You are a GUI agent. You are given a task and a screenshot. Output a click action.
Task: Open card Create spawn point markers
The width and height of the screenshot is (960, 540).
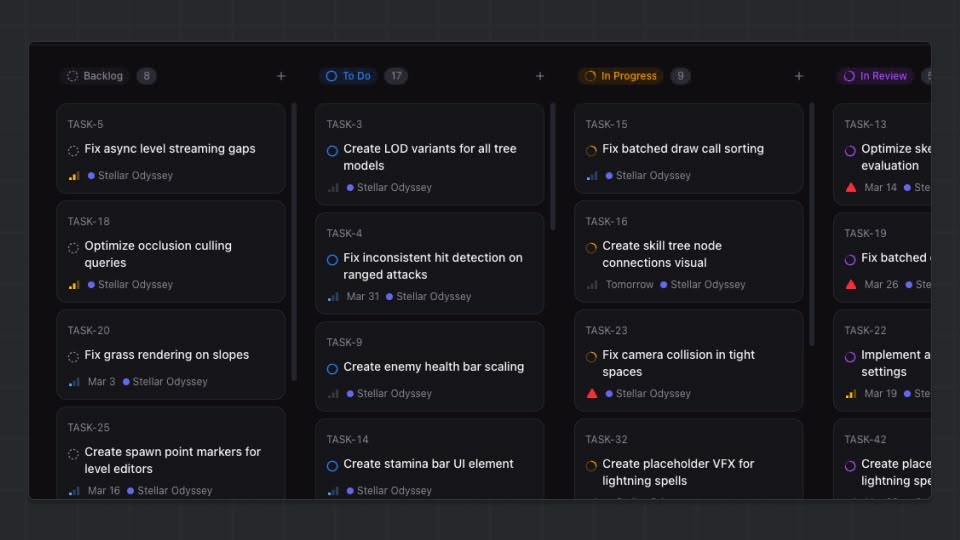[x=171, y=453]
